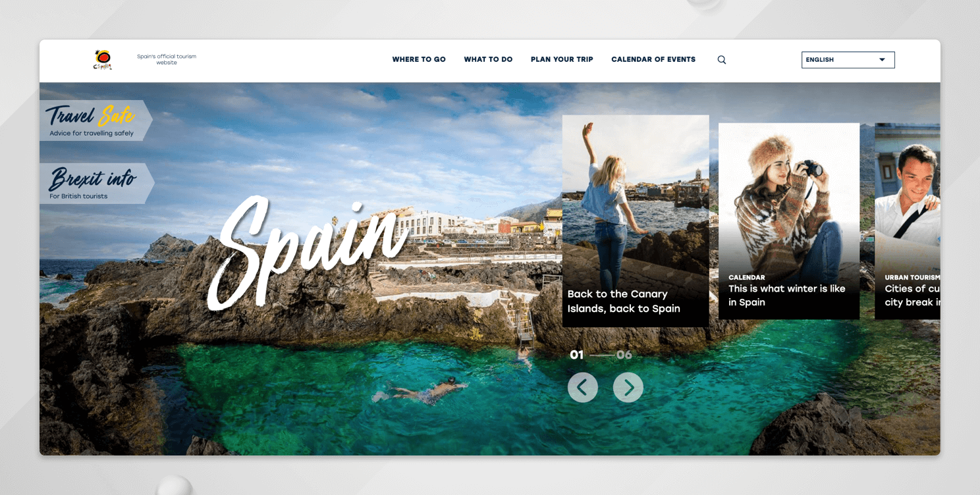Viewport: 980px width, 495px height.
Task: Open the Brexit info ribbon banner
Action: point(92,182)
